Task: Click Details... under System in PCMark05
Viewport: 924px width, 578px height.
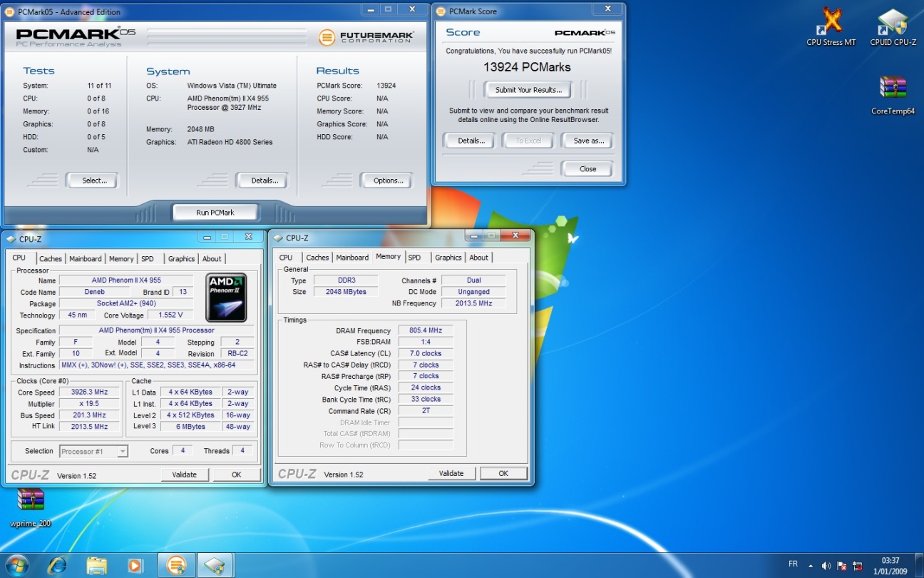Action: click(x=262, y=181)
